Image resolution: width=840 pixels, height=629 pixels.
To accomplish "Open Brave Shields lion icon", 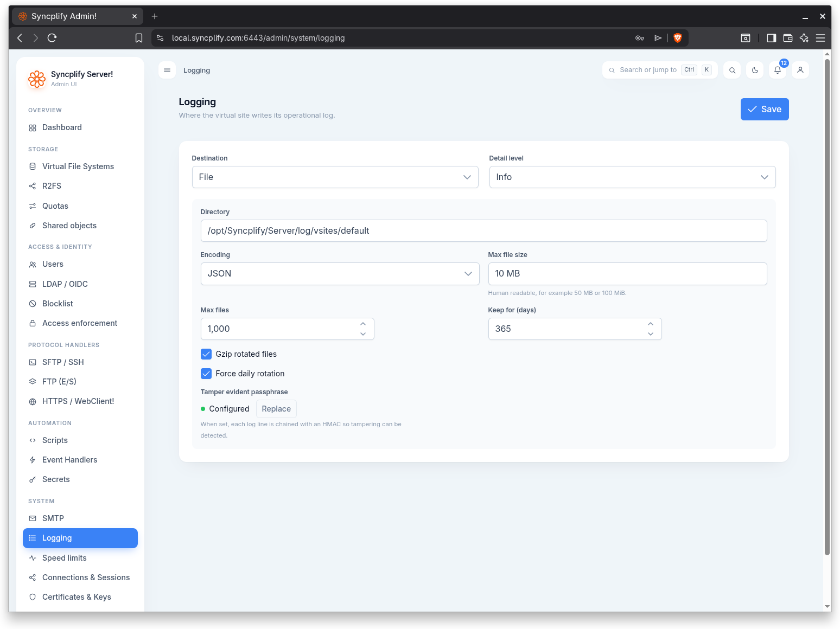I will [x=677, y=38].
